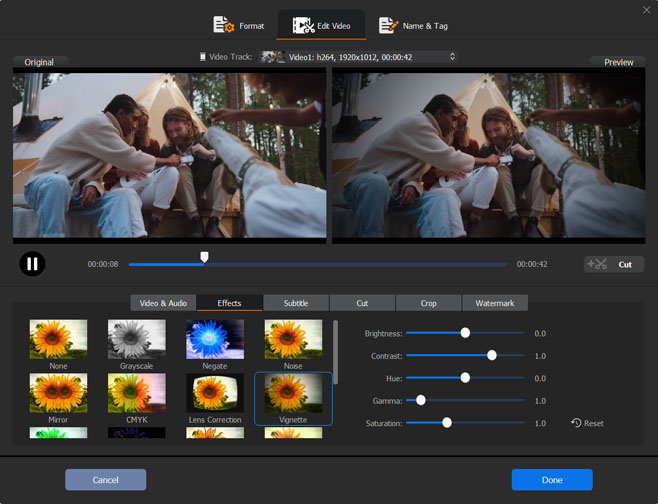Image resolution: width=658 pixels, height=504 pixels.
Task: Select the Grayscale effect thumbnail
Action: [136, 340]
